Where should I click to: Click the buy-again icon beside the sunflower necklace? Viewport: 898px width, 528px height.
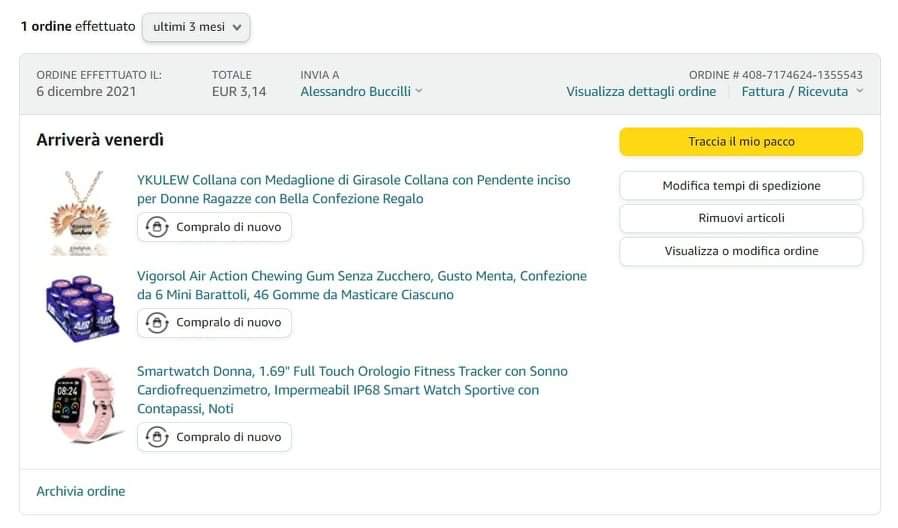coord(157,228)
